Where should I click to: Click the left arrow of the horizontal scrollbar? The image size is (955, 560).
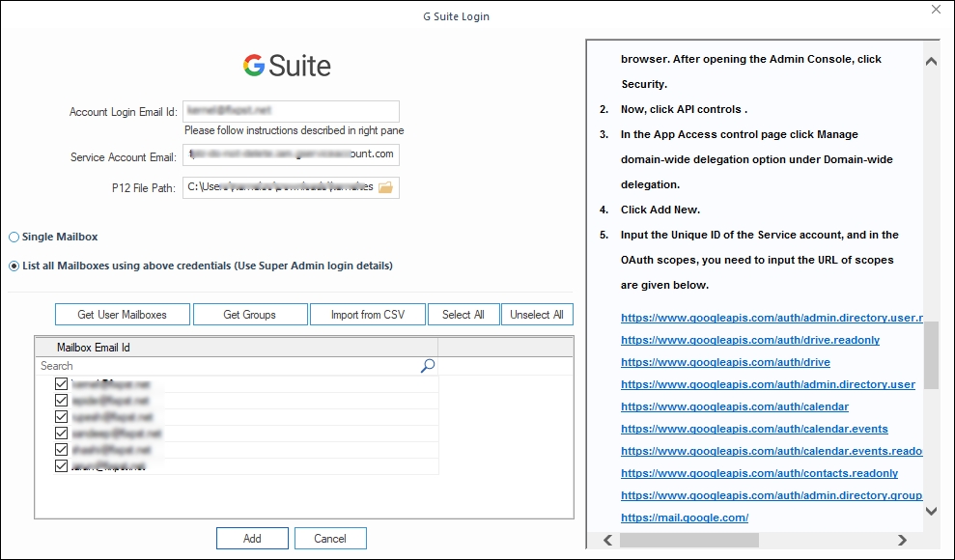[607, 540]
